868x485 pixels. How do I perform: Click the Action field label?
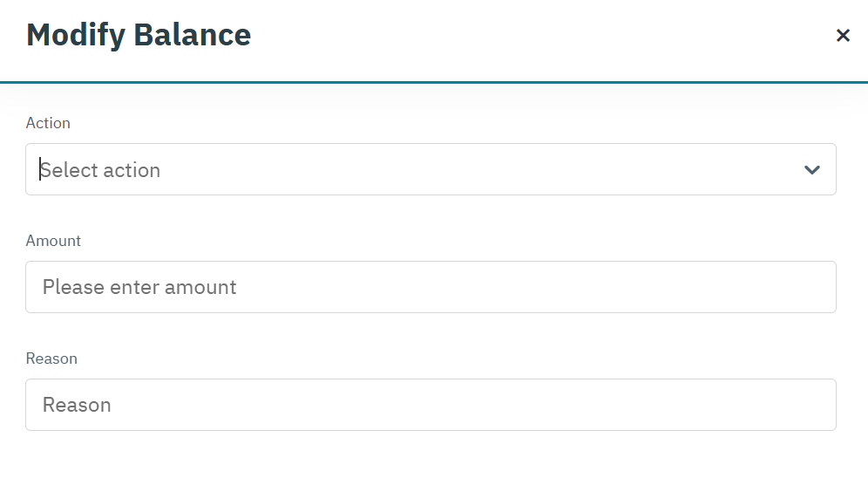(x=48, y=123)
